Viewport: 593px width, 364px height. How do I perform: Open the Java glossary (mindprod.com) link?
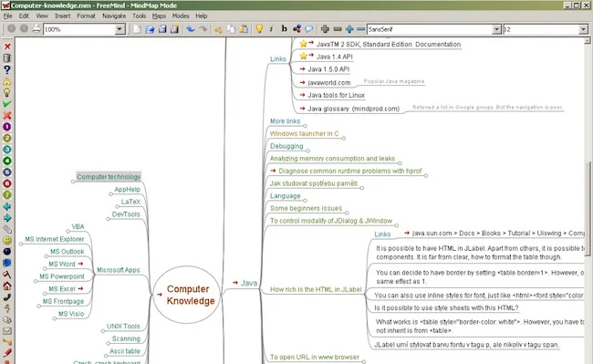click(x=353, y=109)
